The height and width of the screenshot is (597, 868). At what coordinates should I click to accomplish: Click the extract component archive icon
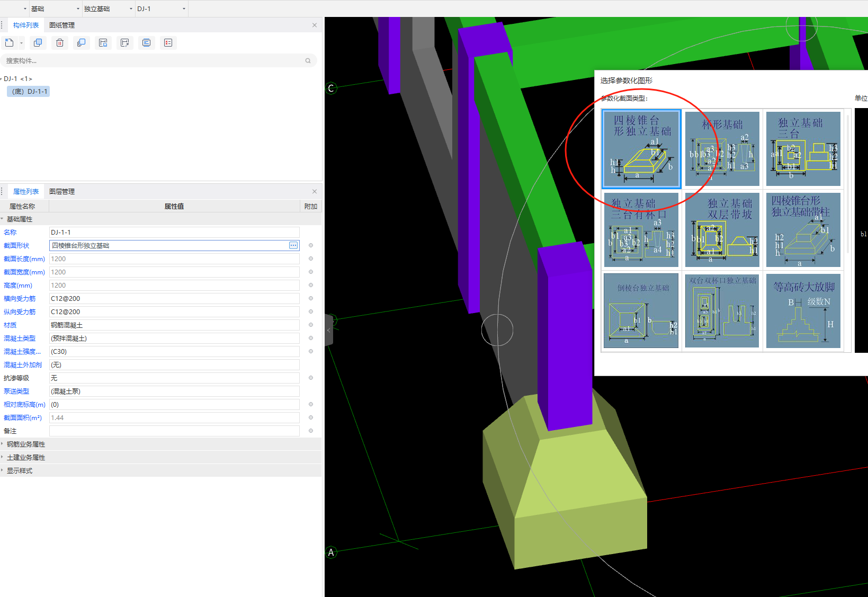click(x=125, y=43)
